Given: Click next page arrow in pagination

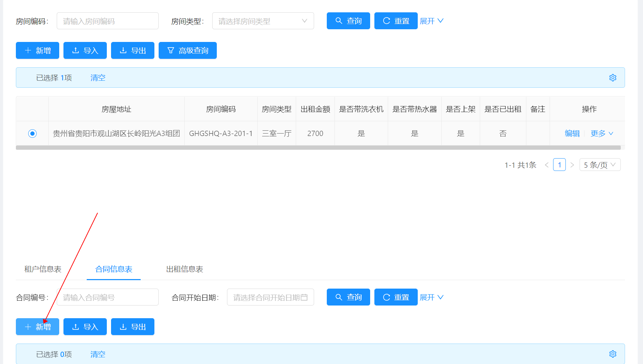Looking at the screenshot, I should pyautogui.click(x=572, y=165).
